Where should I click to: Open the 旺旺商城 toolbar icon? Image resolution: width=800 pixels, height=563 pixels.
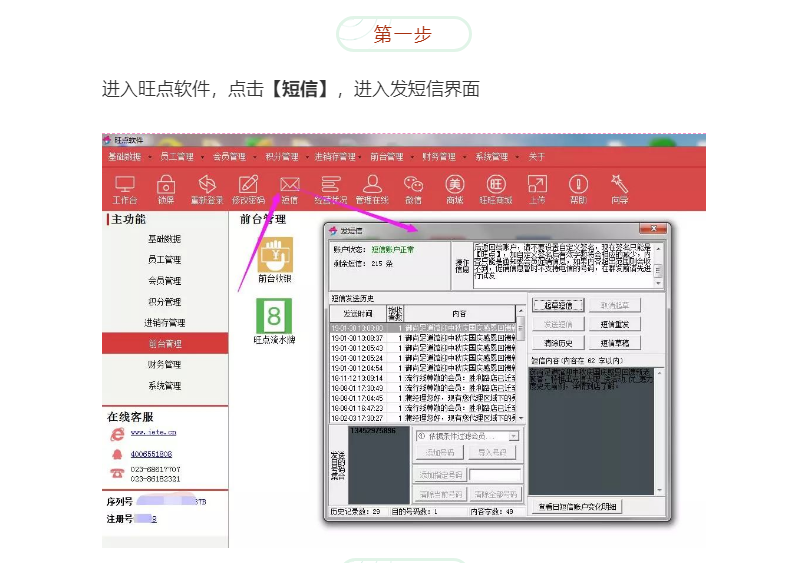tap(496, 189)
